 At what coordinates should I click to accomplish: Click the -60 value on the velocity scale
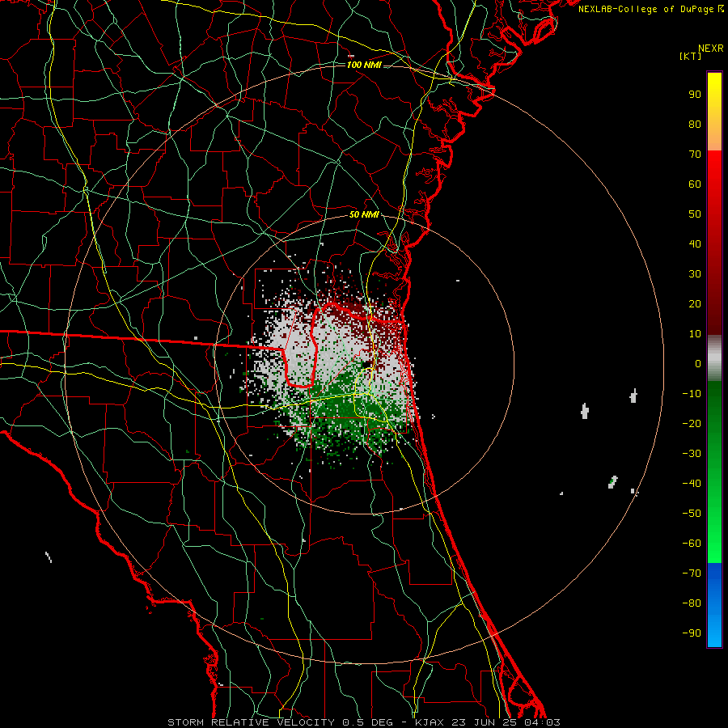click(x=692, y=544)
